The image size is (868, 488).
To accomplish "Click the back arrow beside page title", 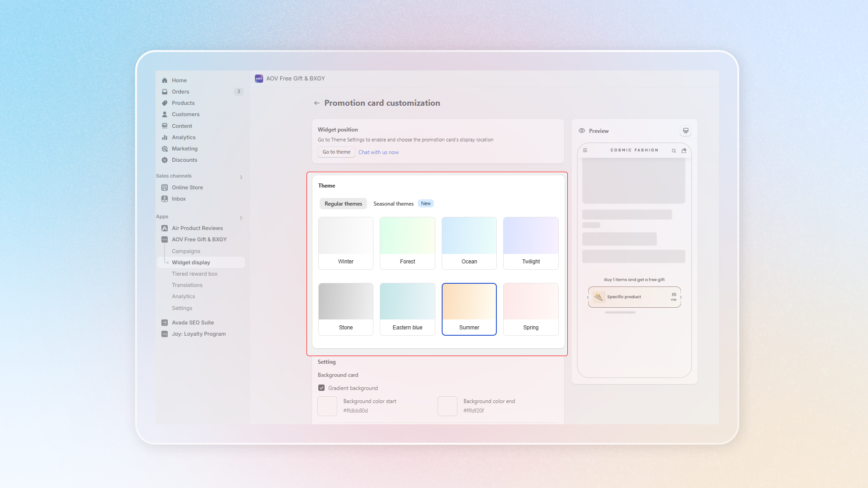I will tap(316, 103).
